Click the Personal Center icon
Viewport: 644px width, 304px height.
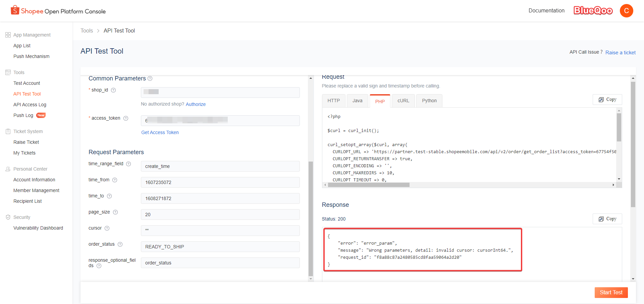8,169
